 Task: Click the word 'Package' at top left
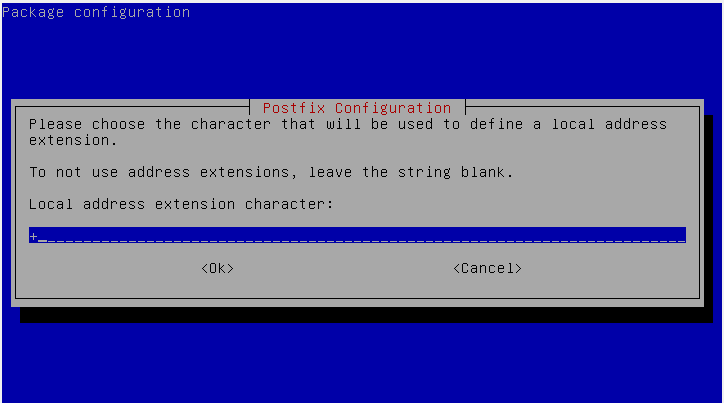pos(33,12)
